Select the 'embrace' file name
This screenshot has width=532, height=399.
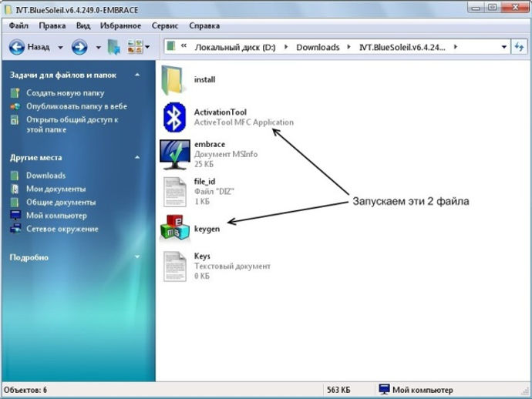pos(210,144)
